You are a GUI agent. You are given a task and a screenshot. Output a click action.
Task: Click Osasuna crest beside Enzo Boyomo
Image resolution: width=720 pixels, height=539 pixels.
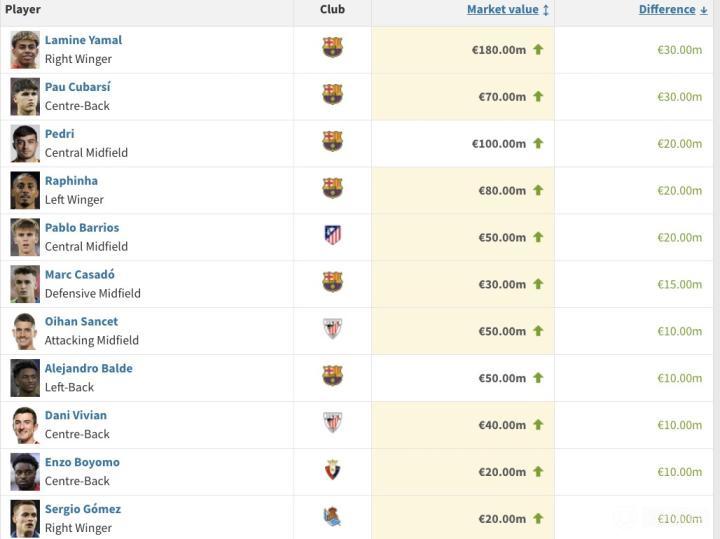pyautogui.click(x=332, y=470)
